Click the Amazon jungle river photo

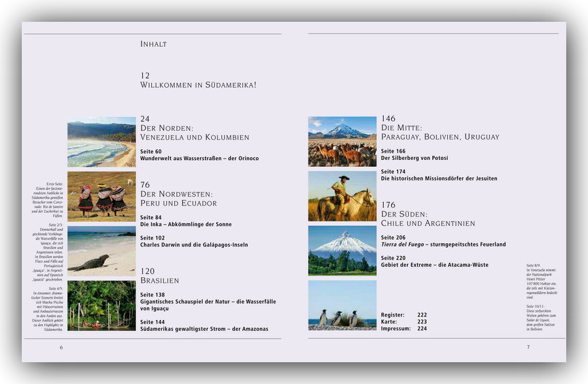pyautogui.click(x=101, y=305)
